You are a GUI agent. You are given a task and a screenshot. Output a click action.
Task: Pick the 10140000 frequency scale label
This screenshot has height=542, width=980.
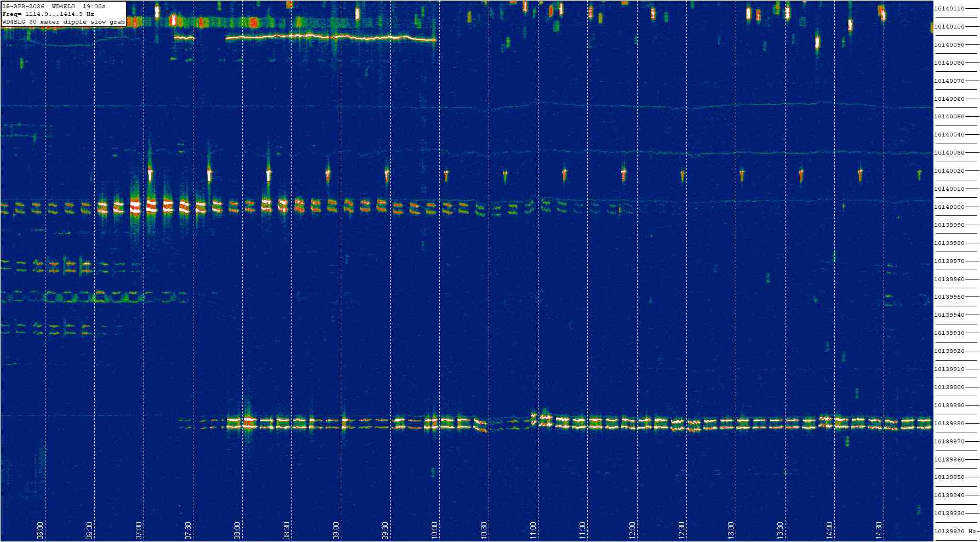(x=949, y=207)
